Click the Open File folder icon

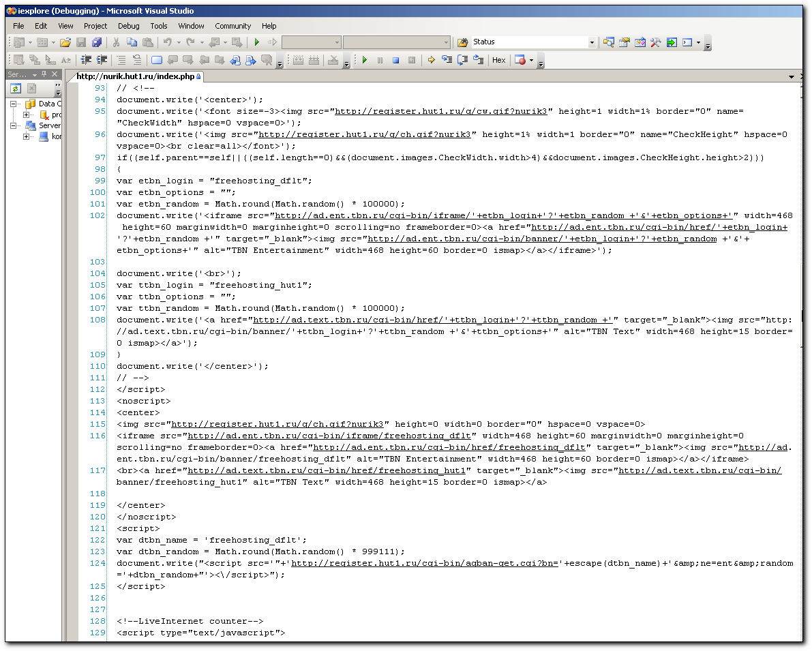(x=65, y=42)
